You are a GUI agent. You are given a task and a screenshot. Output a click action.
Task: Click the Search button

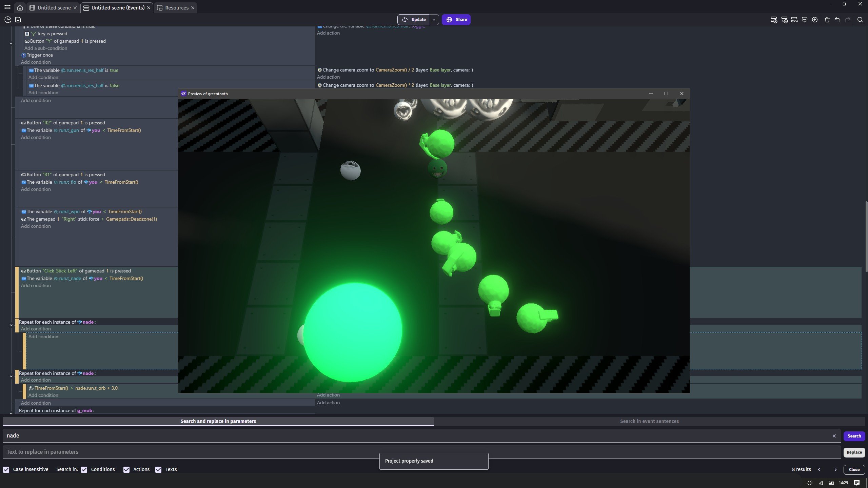[854, 436]
